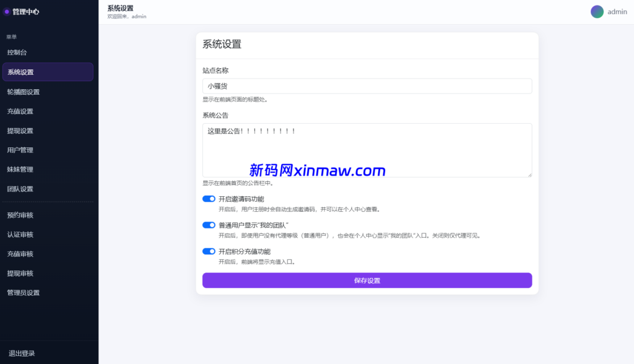Open 提现设置 menu item
The width and height of the screenshot is (634, 364).
pyautogui.click(x=48, y=131)
